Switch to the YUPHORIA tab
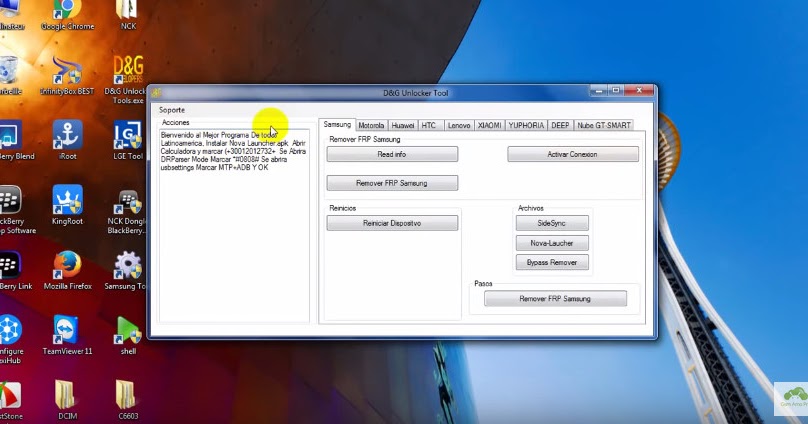The image size is (808, 424). click(526, 125)
